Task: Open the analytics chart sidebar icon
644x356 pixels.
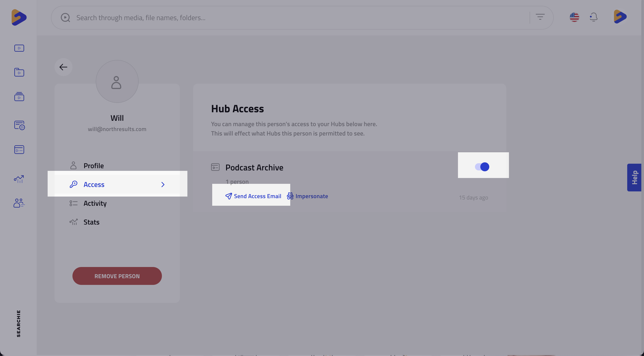Action: tap(19, 179)
